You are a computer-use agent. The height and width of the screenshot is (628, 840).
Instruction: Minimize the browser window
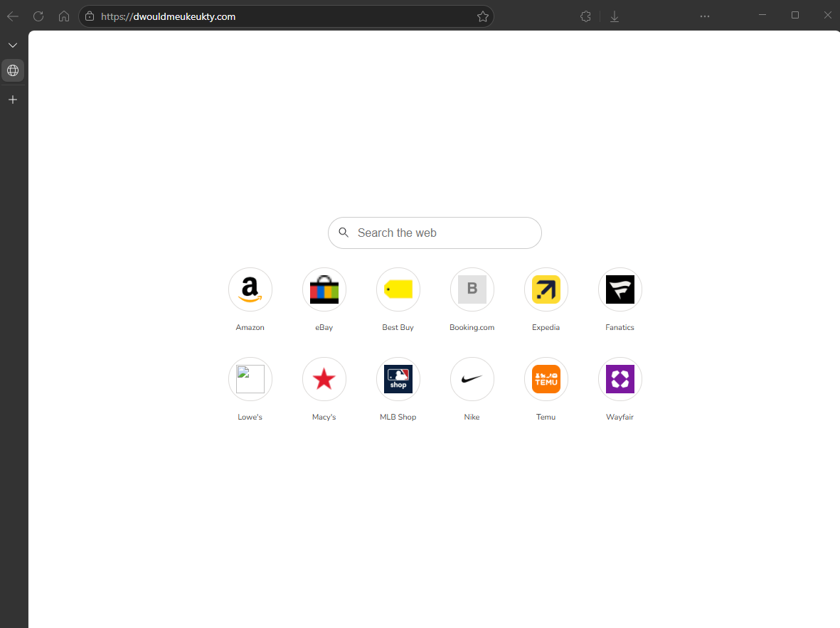tap(762, 15)
